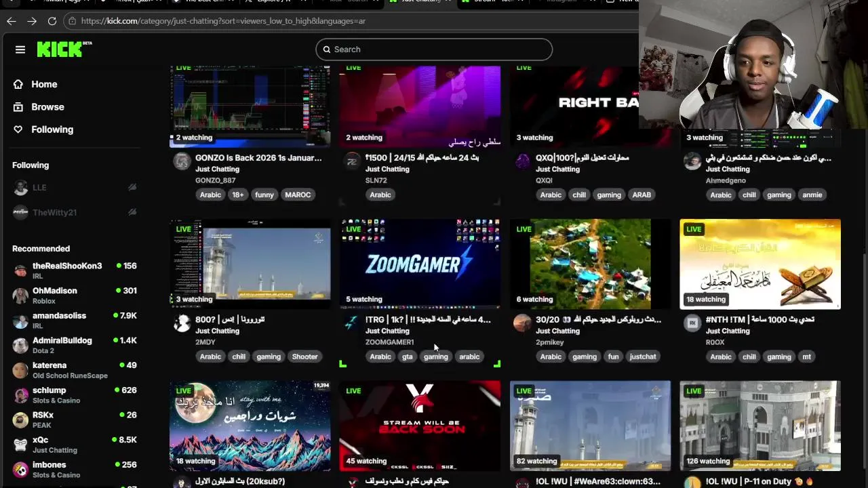Click Just Chatting category under SLN72 stream

coord(387,169)
